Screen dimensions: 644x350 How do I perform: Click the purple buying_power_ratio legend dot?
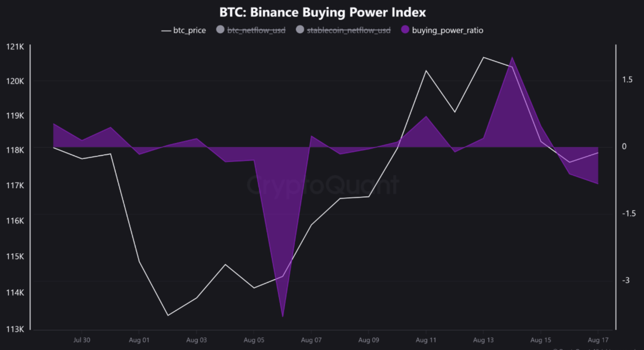(x=405, y=30)
